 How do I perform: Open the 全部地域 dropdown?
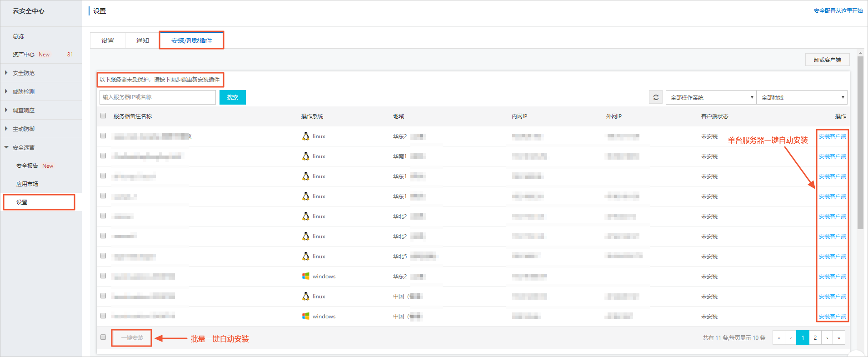(x=802, y=97)
